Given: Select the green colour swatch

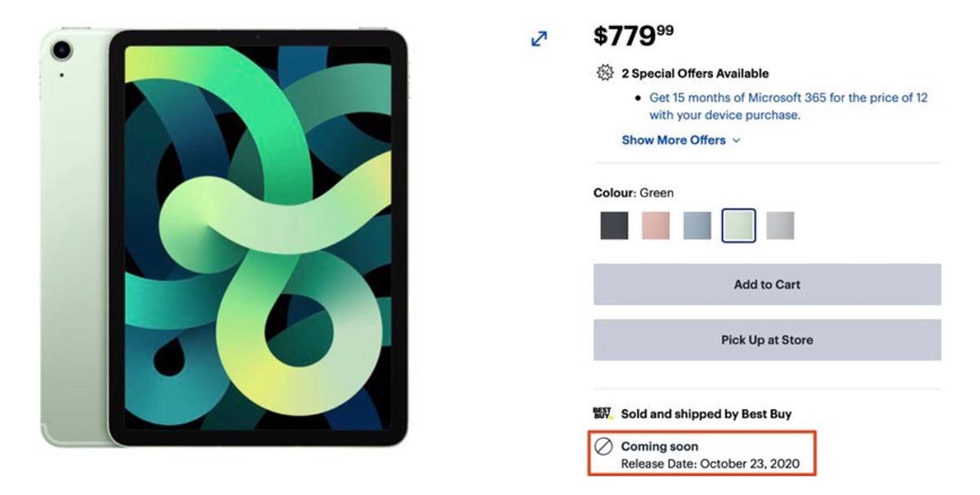Looking at the screenshot, I should (x=739, y=226).
